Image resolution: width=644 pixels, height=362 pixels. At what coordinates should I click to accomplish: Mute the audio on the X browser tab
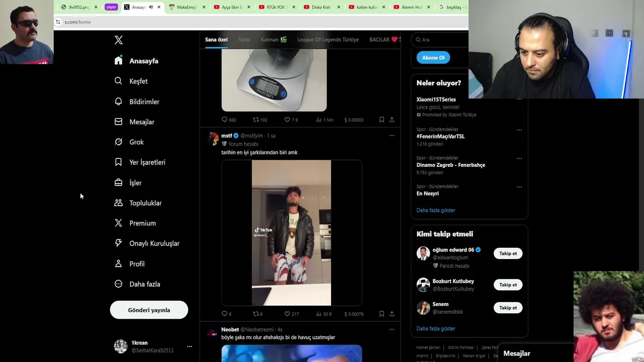coord(150,7)
